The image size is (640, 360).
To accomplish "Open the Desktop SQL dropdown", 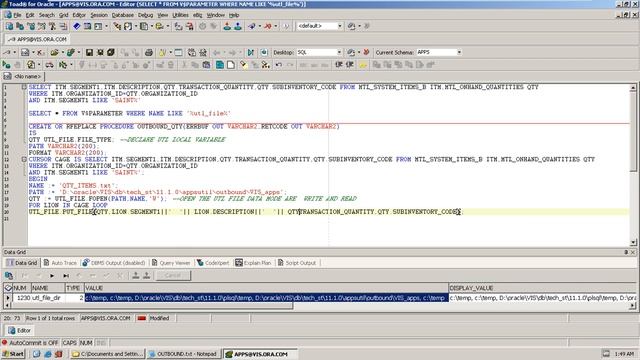I will tap(339, 53).
